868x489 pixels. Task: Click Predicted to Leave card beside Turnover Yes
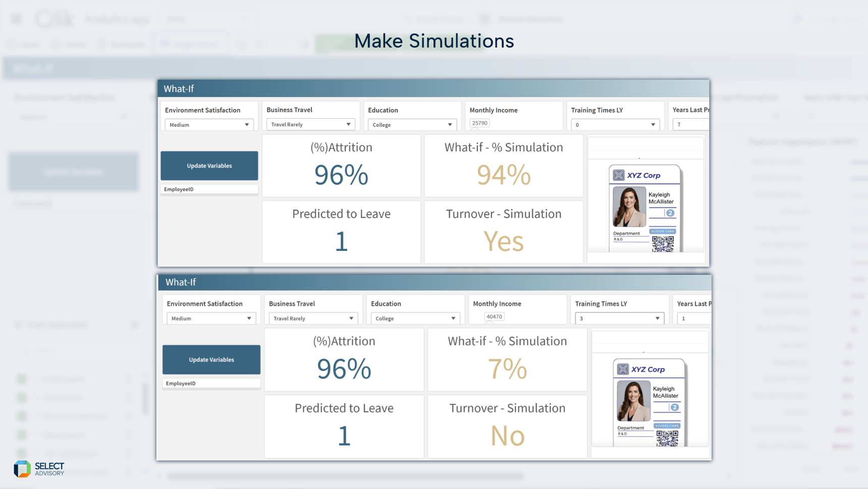pos(341,232)
